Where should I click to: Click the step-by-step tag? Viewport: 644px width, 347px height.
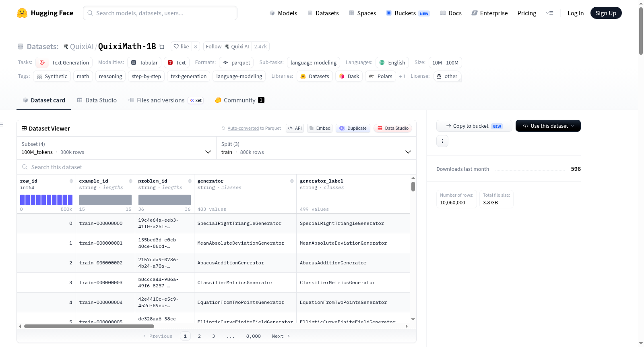147,76
